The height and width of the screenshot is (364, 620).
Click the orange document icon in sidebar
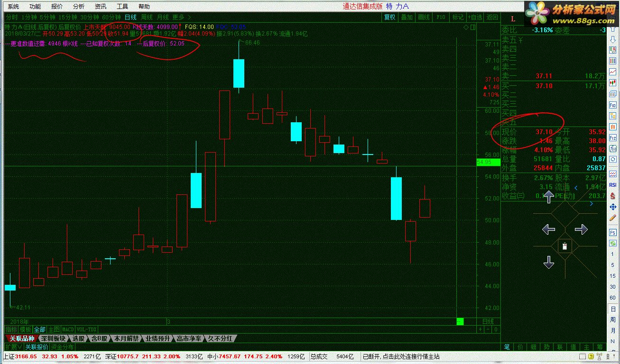(613, 127)
